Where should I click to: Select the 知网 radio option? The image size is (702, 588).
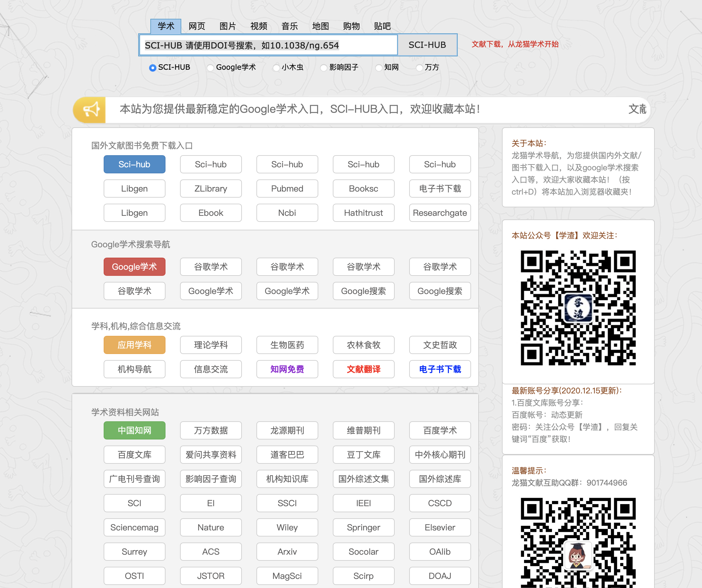(379, 68)
